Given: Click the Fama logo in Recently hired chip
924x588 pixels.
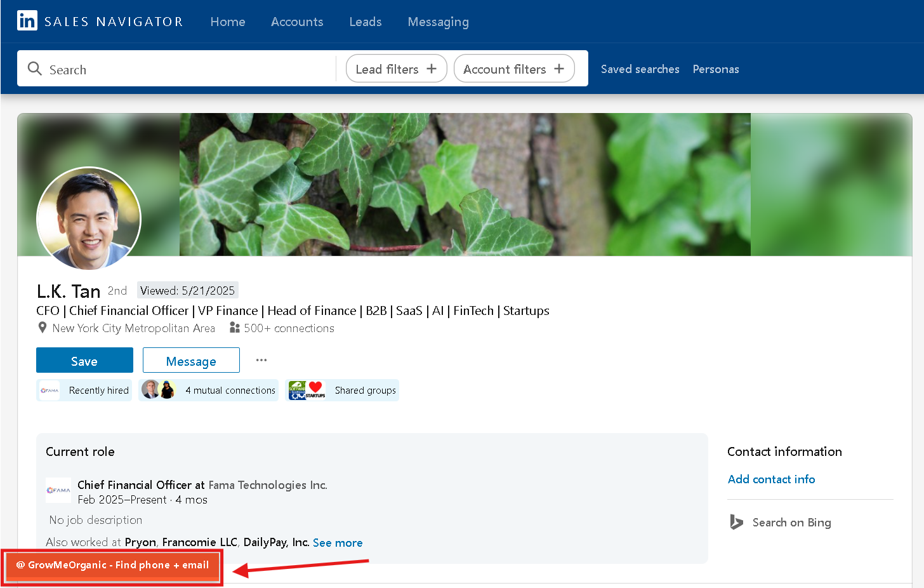Looking at the screenshot, I should pyautogui.click(x=49, y=391).
